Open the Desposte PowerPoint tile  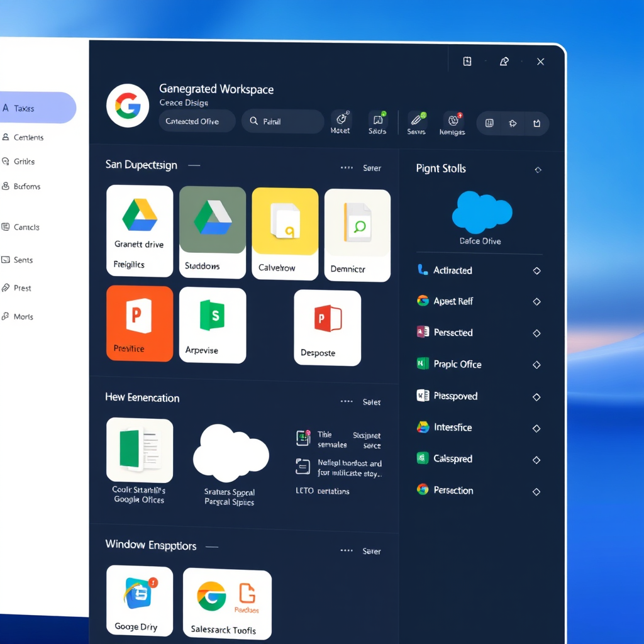327,327
